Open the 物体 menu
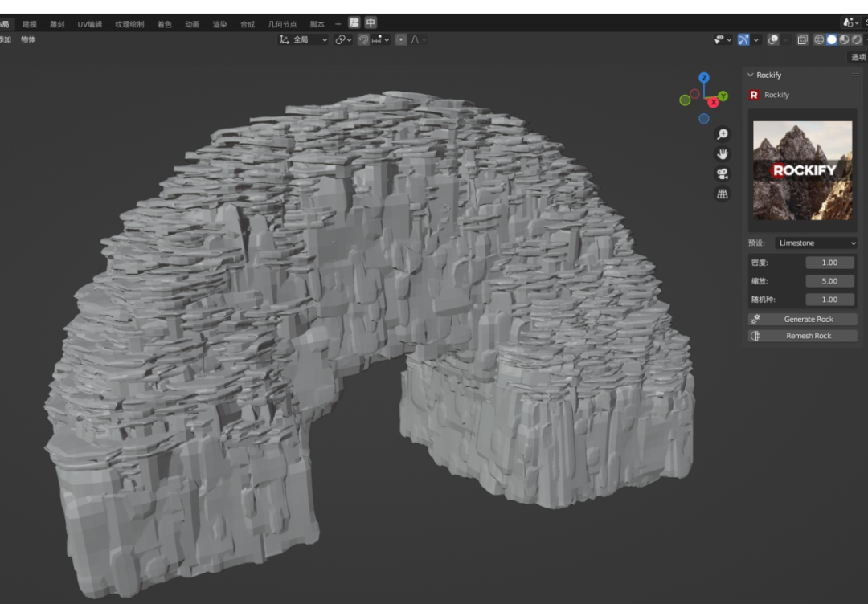 [x=28, y=39]
